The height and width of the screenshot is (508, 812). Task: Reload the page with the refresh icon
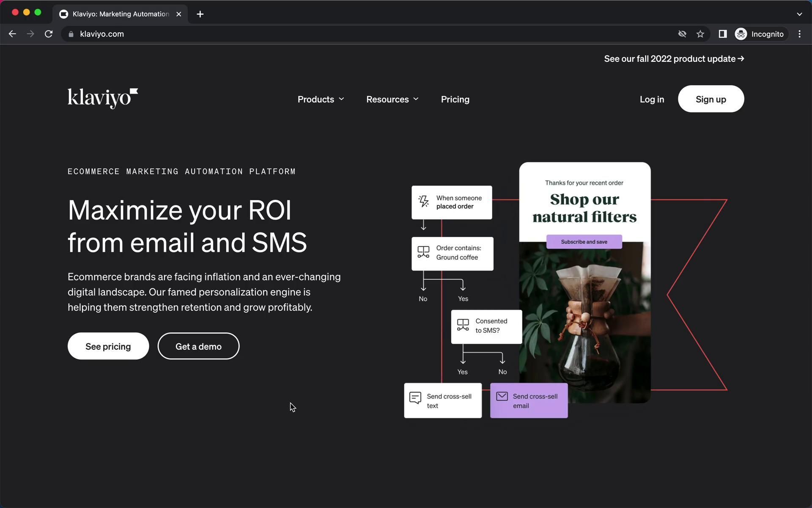[x=49, y=34]
